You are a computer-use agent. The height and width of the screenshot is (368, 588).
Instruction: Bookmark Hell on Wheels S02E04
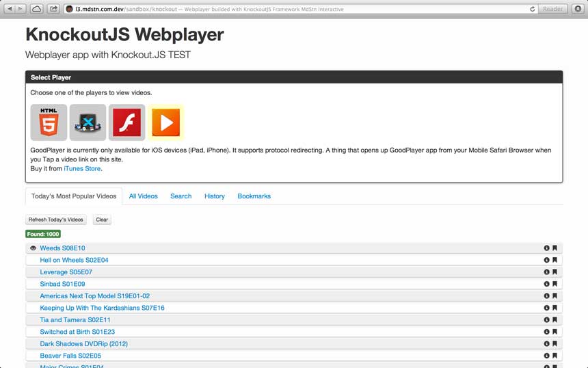(x=554, y=260)
